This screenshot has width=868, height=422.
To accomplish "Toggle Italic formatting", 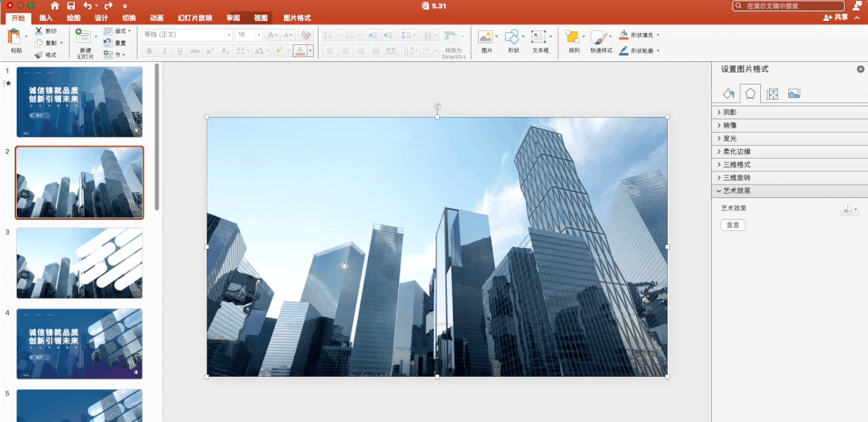I will pyautogui.click(x=164, y=51).
